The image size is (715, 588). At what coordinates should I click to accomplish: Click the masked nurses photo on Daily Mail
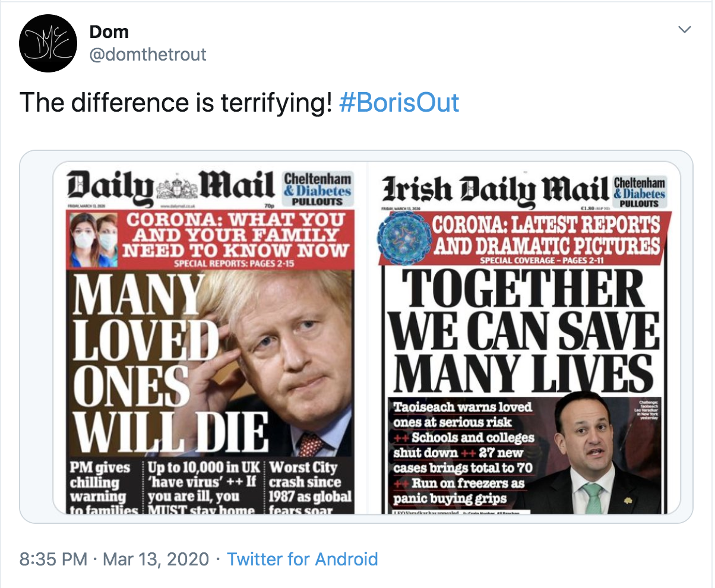pos(93,239)
